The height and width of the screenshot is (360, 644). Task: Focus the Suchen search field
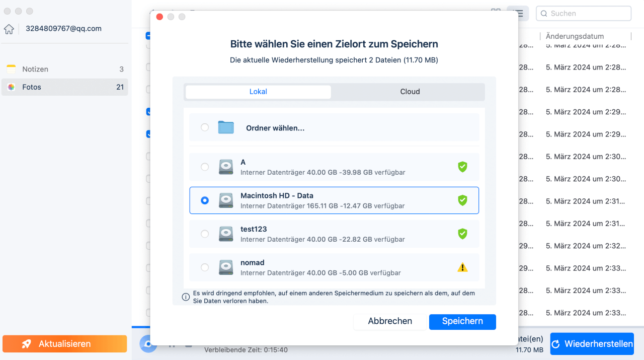click(x=584, y=14)
